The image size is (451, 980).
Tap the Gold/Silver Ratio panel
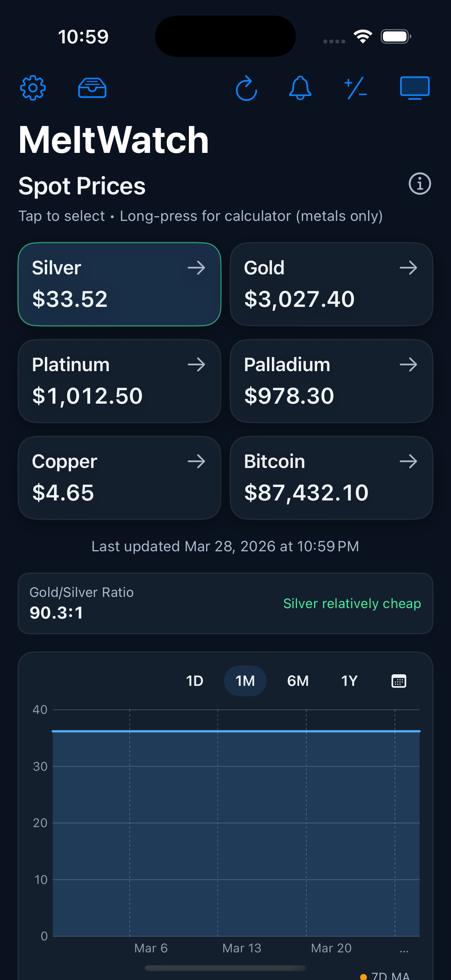tap(225, 603)
